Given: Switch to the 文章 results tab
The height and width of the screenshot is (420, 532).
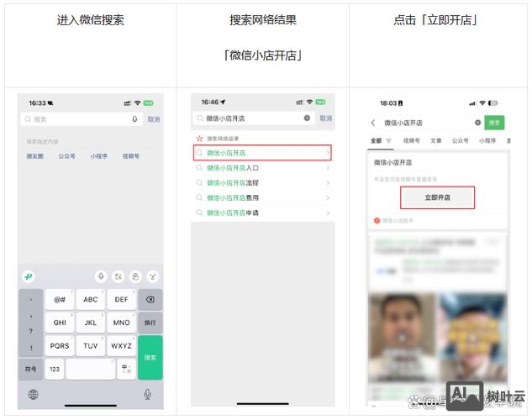Looking at the screenshot, I should (436, 141).
